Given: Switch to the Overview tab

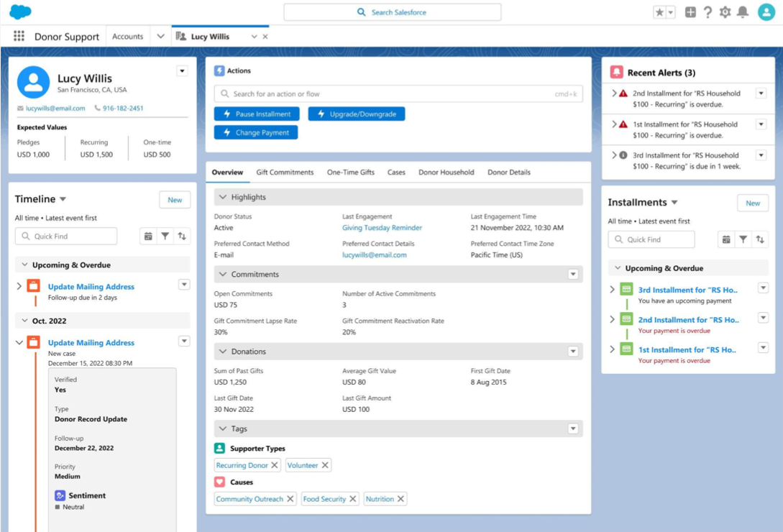Looking at the screenshot, I should pyautogui.click(x=227, y=173).
